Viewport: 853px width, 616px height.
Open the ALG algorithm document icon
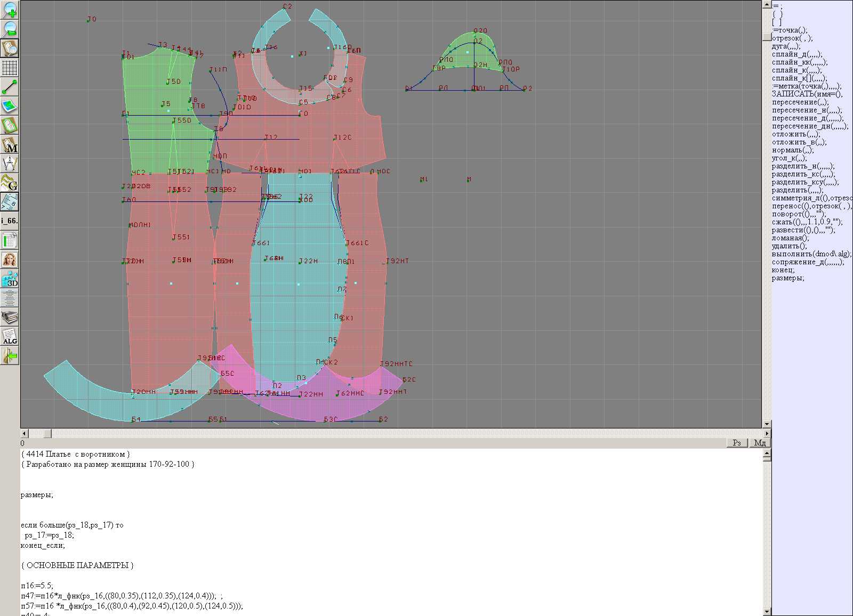click(x=10, y=337)
